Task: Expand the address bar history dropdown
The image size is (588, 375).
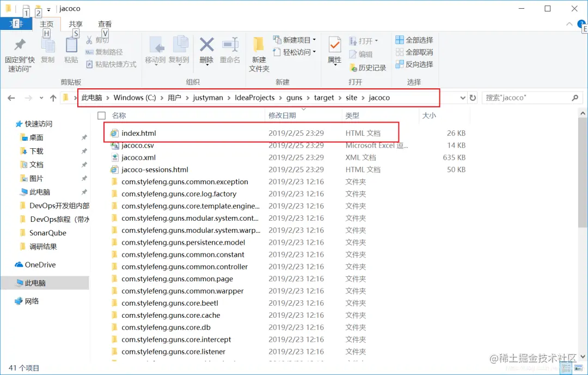Action: [x=462, y=98]
